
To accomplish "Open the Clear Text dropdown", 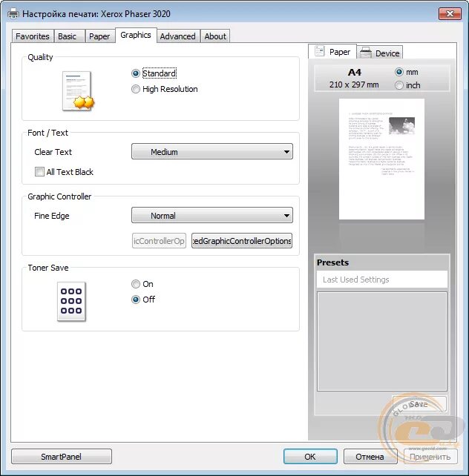I will click(x=212, y=151).
